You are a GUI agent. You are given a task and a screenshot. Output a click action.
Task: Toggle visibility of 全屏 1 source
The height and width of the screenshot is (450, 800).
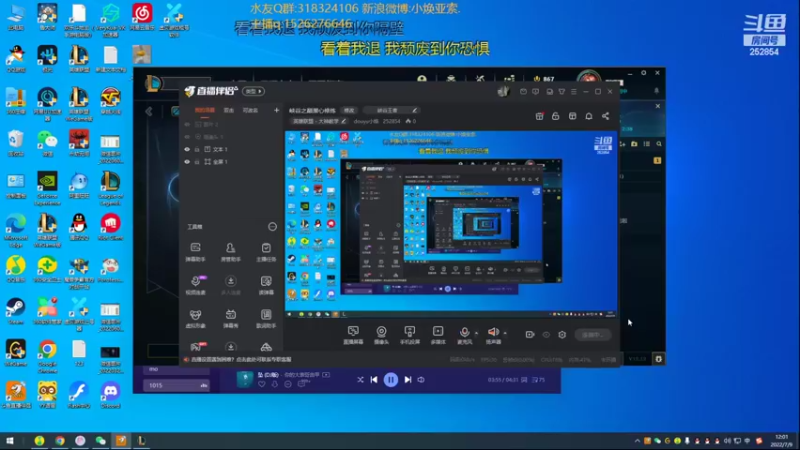[187, 162]
